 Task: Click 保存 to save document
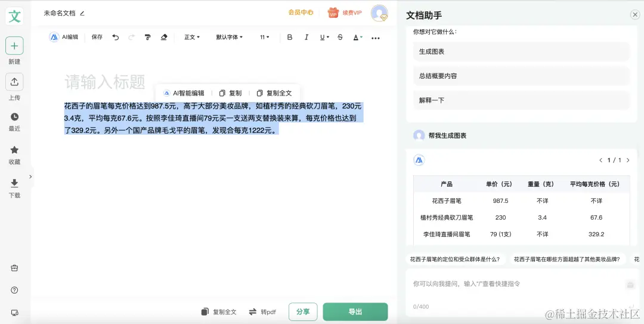97,37
